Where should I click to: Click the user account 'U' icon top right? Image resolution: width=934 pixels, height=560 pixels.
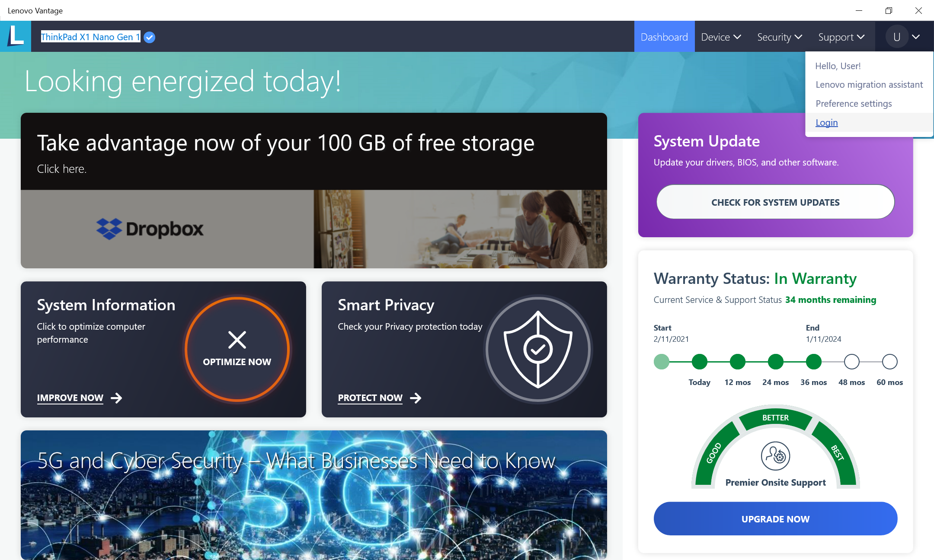[897, 36]
